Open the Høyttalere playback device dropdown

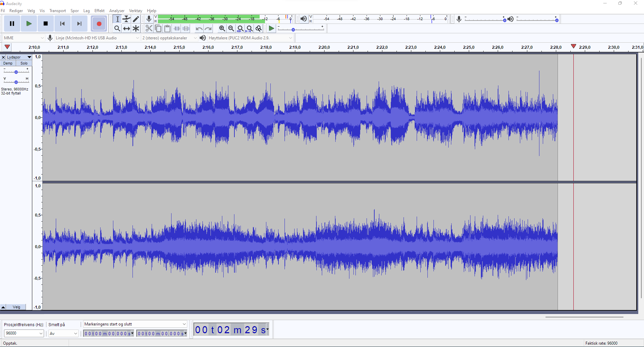[x=250, y=38]
